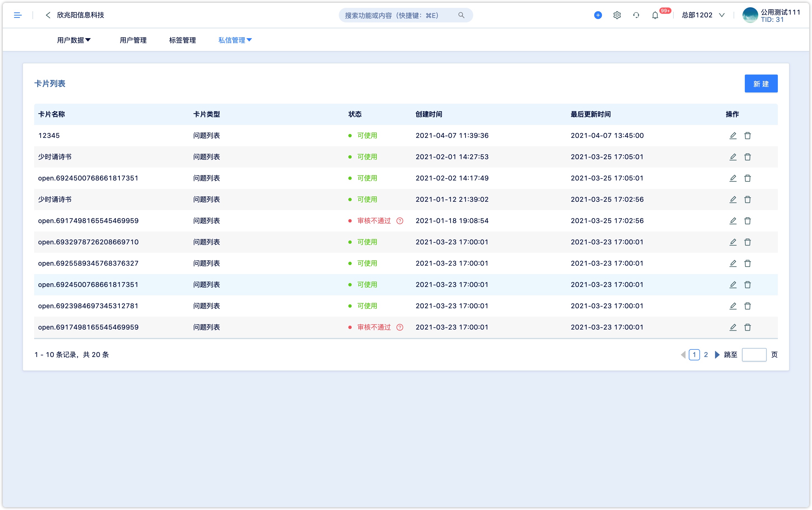Expand the 私信管理 dropdown menu
This screenshot has height=510, width=812.
[235, 40]
